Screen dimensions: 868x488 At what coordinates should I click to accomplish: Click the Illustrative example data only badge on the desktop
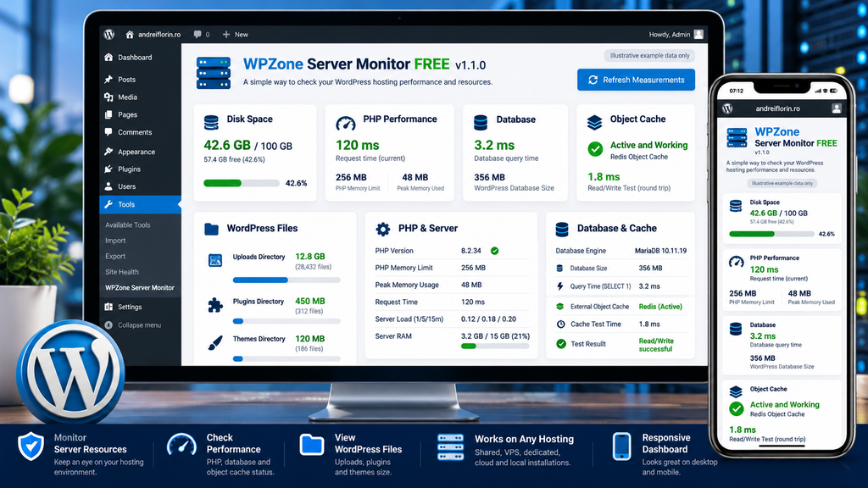pyautogui.click(x=649, y=55)
